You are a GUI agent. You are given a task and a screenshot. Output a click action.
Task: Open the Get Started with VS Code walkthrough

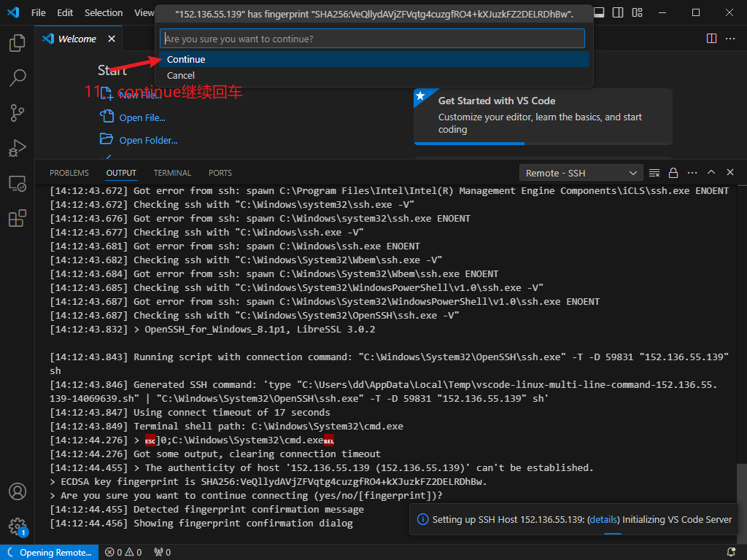pyautogui.click(x=543, y=116)
